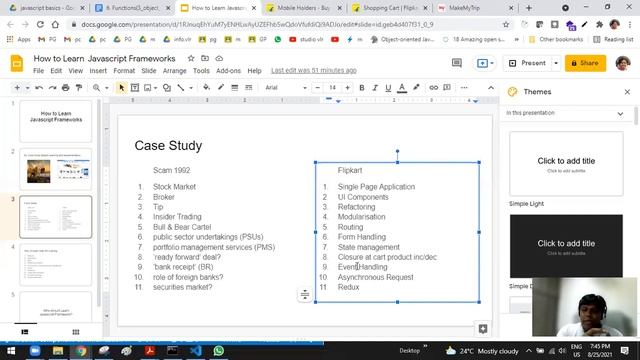Select slide 2 thumbnail with images
Screen dimensions: 640x360
pyautogui.click(x=56, y=169)
